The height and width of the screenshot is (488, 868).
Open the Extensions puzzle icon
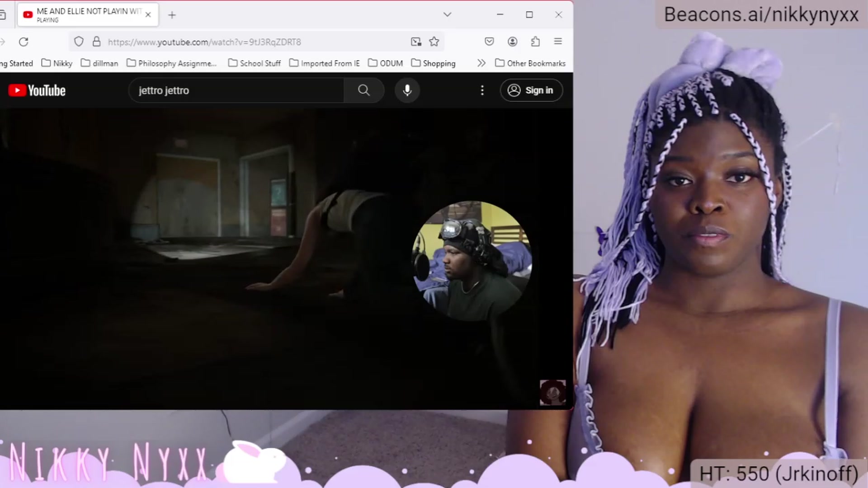point(535,42)
